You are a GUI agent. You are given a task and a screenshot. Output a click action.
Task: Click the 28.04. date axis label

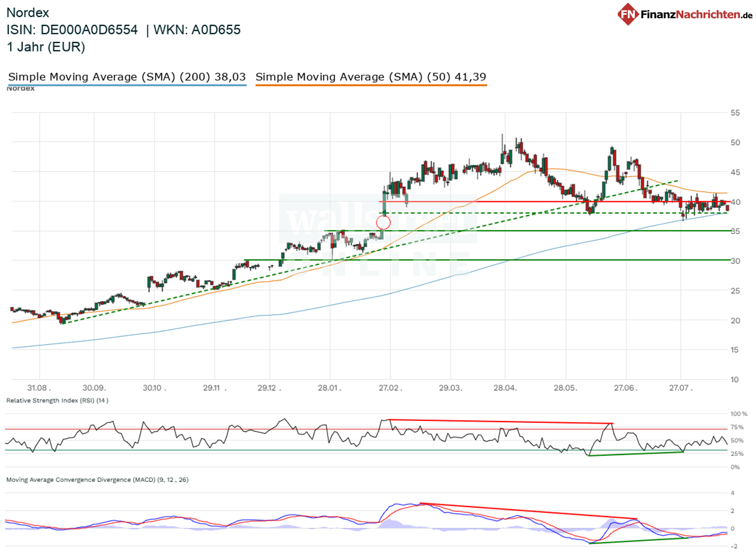(505, 388)
